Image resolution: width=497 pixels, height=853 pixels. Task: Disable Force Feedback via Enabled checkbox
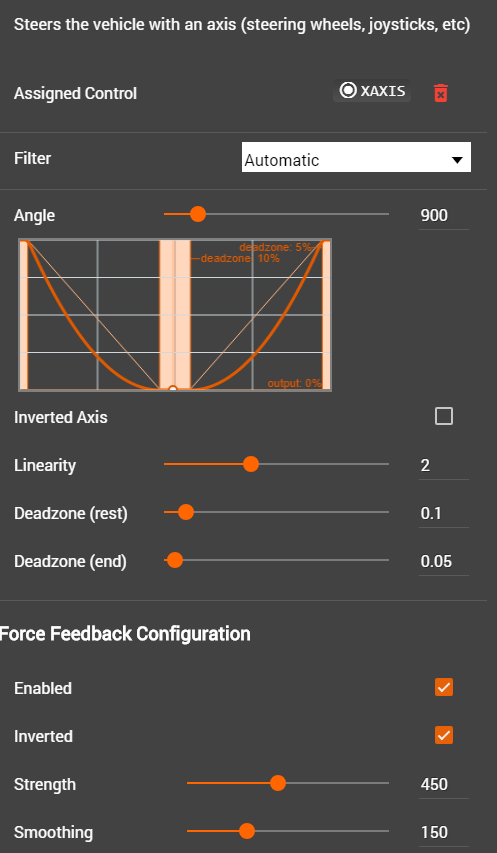444,687
